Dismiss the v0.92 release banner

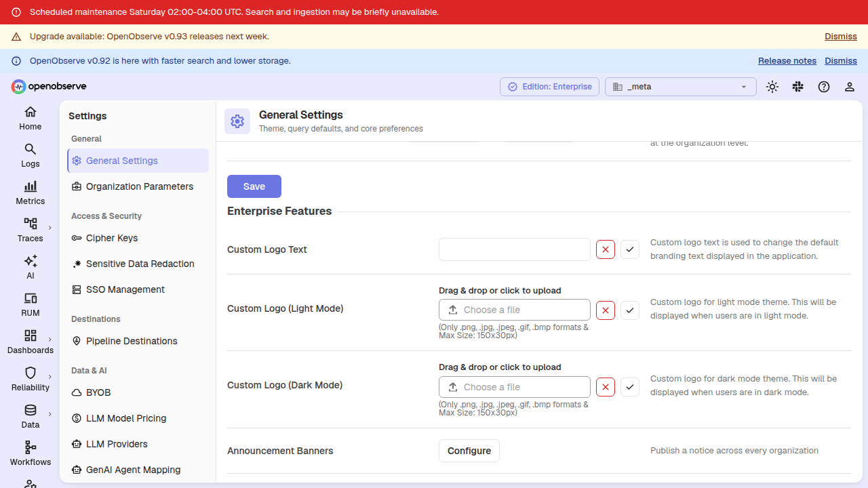(841, 61)
